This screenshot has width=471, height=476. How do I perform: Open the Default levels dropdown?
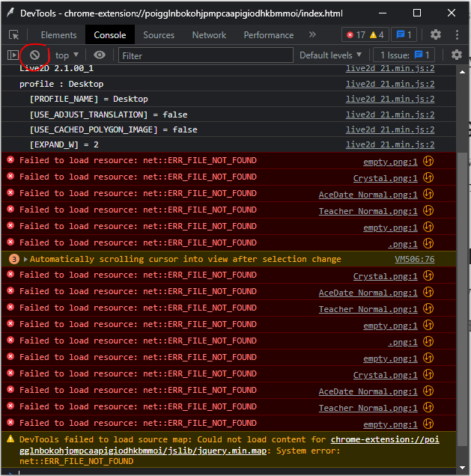pyautogui.click(x=331, y=55)
